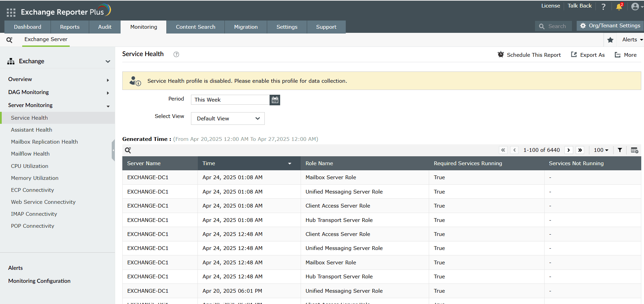The image size is (644, 304).
Task: Click the Period field showing This Week
Action: point(230,100)
